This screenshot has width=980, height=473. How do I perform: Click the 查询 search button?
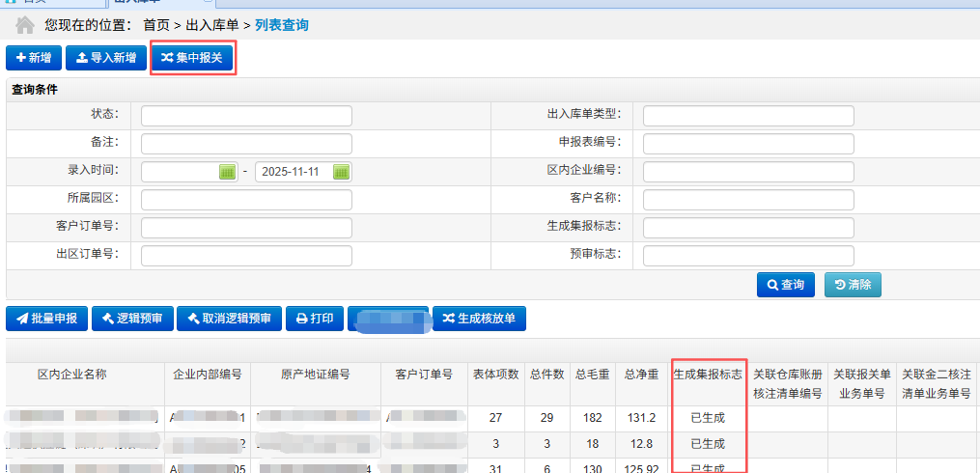point(785,285)
